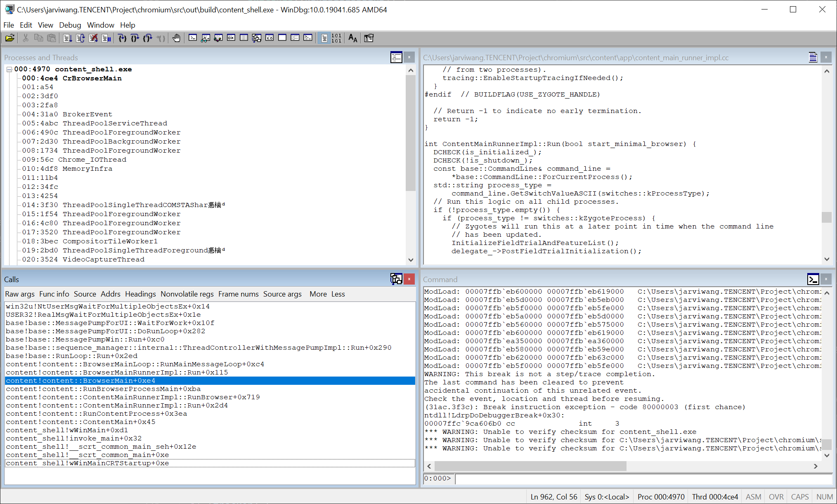The width and height of the screenshot is (837, 504).
Task: Click the Font (AA) toolbar icon
Action: click(352, 38)
